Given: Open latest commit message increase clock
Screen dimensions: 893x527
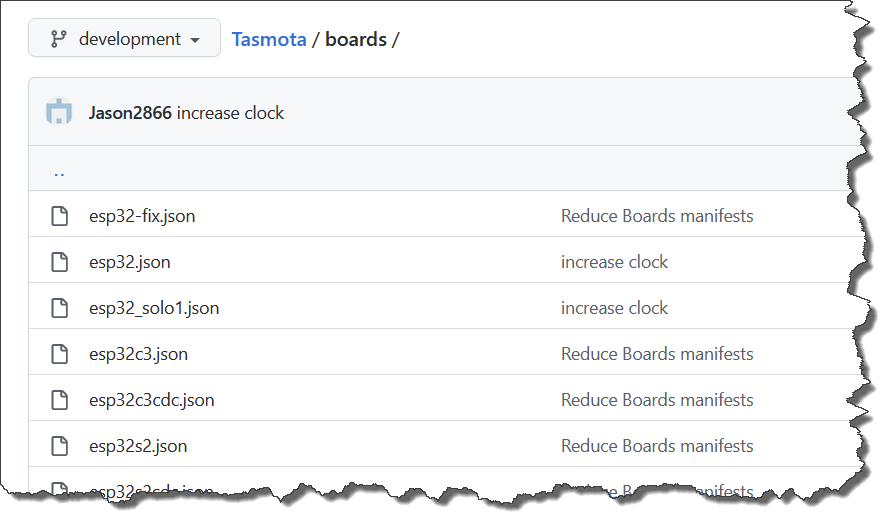Looking at the screenshot, I should [231, 113].
